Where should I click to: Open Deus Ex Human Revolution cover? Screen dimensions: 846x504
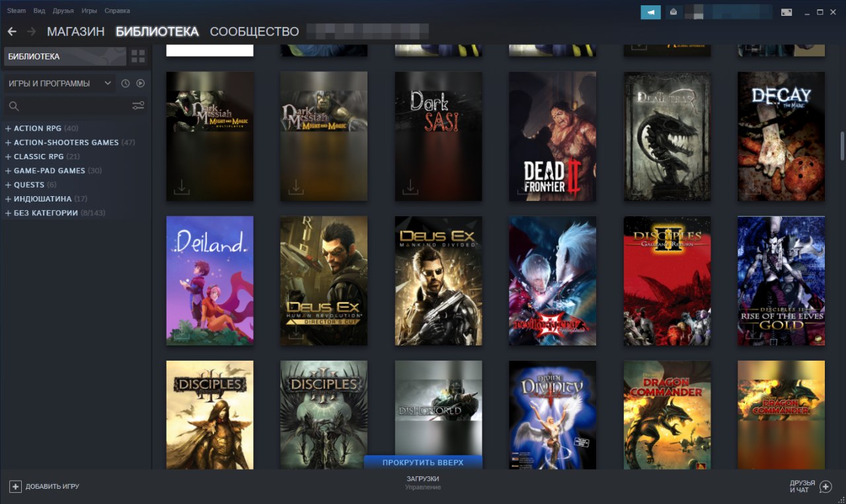coord(324,281)
